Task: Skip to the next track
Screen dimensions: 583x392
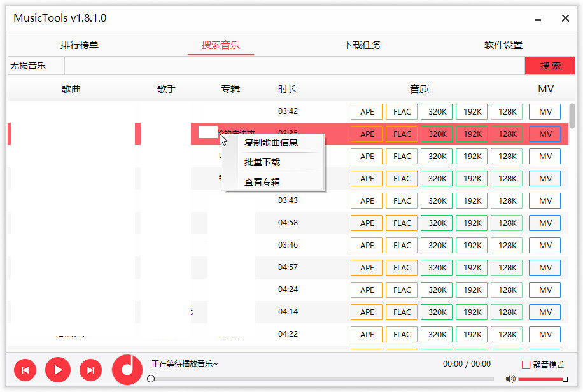Action: [x=91, y=370]
